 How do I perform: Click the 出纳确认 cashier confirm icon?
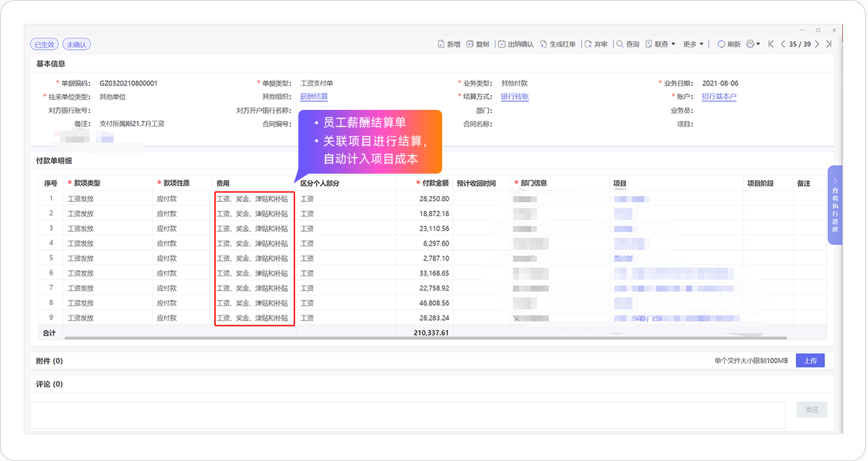(502, 45)
